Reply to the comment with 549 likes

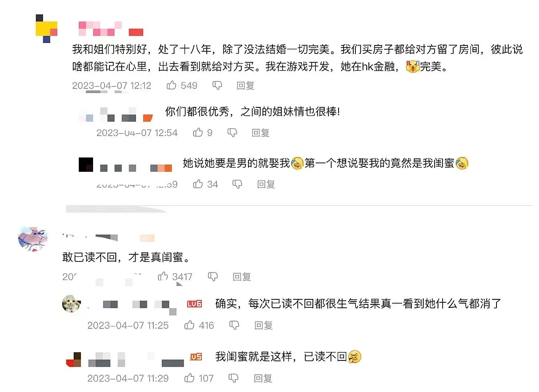click(x=245, y=85)
